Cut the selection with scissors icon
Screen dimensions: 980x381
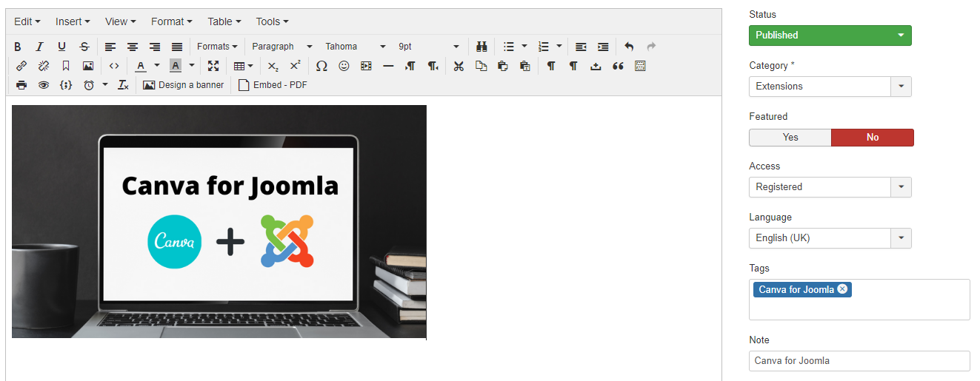[459, 66]
